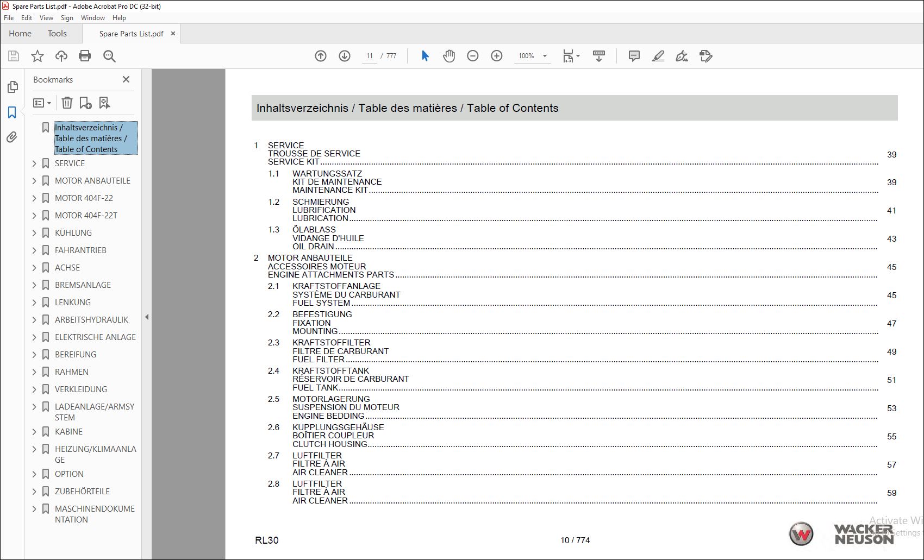The width and height of the screenshot is (924, 560).
Task: Collapse the navigation pane splitter arrow
Action: [x=146, y=317]
